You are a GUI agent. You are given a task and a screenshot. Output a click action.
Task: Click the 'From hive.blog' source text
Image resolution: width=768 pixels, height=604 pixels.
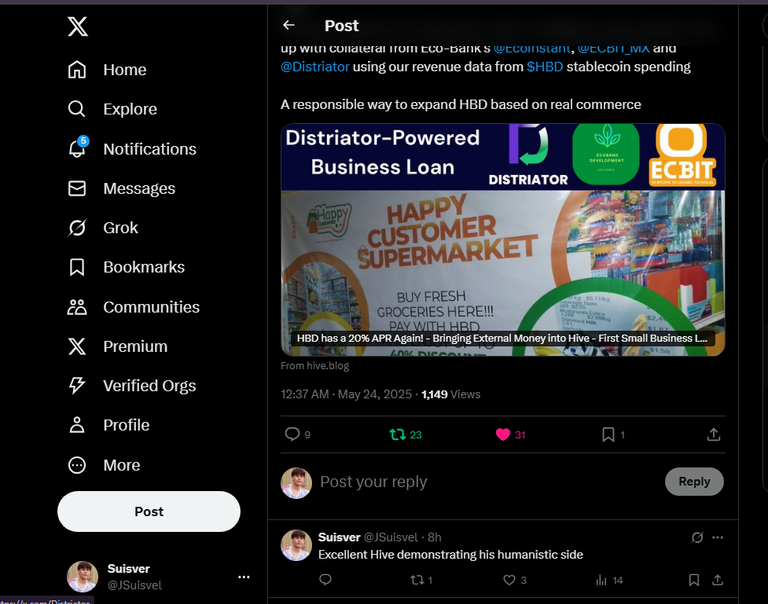point(315,366)
